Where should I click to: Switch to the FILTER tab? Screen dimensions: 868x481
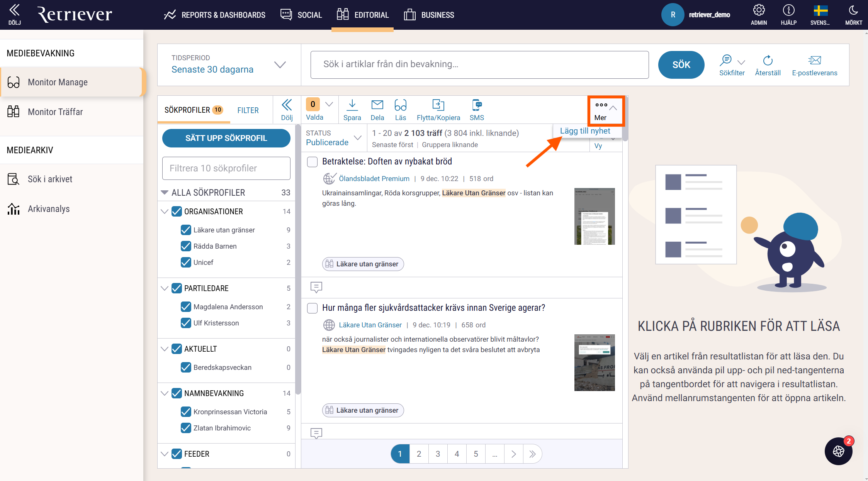coord(248,110)
